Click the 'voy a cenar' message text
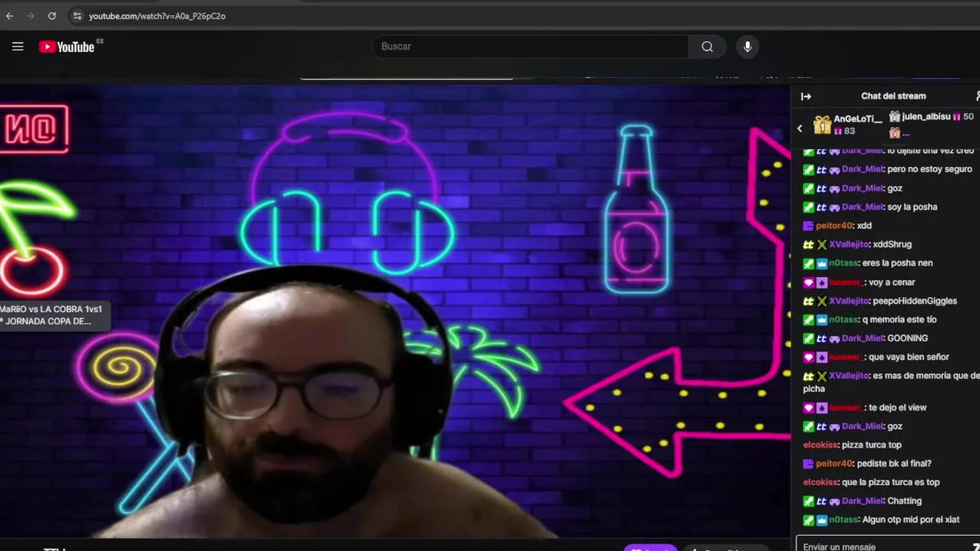Image resolution: width=980 pixels, height=551 pixels. [x=892, y=282]
